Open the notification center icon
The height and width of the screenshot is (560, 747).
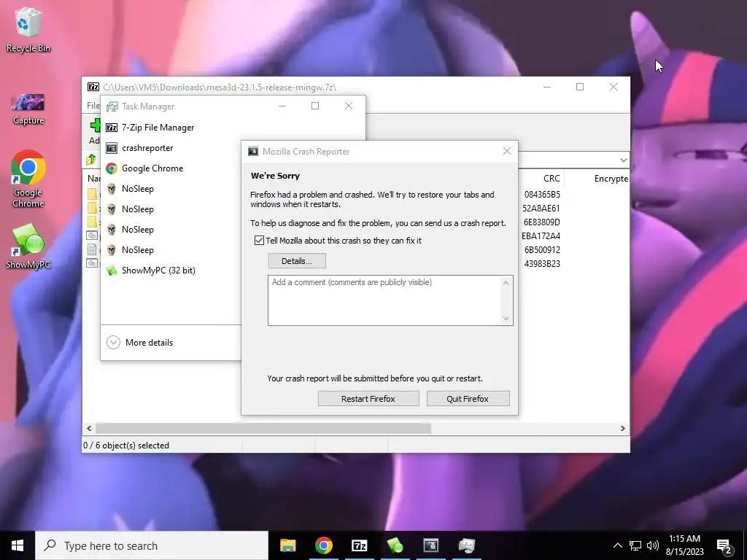coord(724,545)
